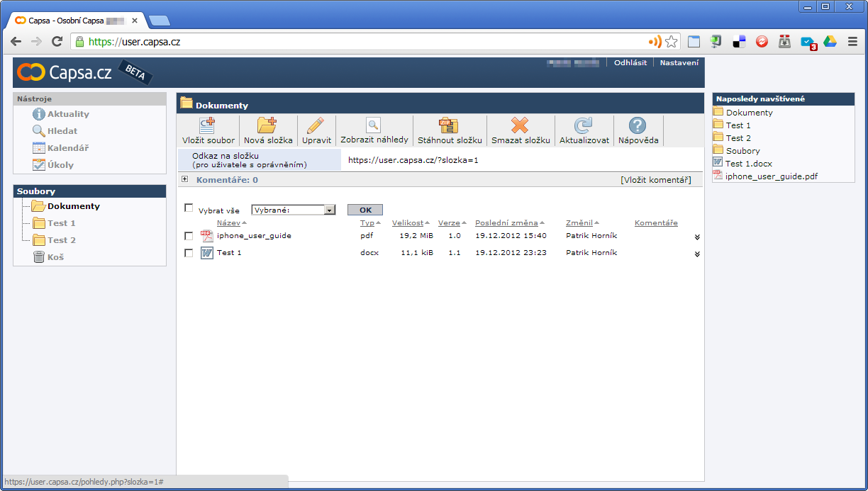The image size is (868, 491).
Task: Click the Vložit komentář link
Action: [655, 180]
